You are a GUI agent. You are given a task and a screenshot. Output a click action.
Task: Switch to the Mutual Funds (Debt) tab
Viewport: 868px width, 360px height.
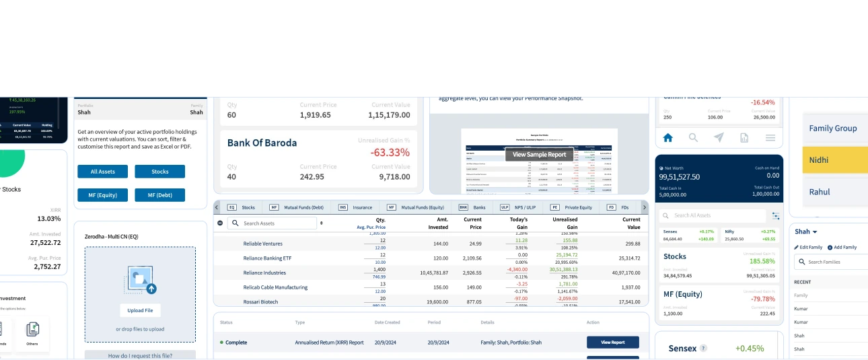(x=297, y=208)
